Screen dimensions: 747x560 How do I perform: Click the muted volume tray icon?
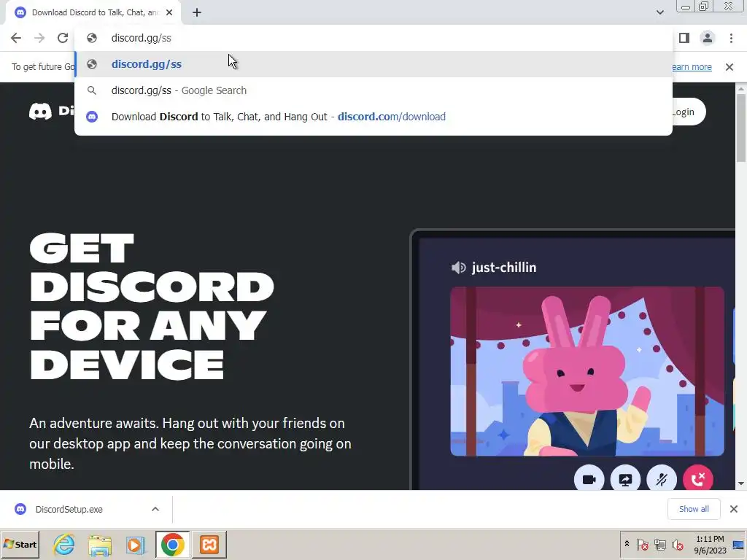(677, 545)
